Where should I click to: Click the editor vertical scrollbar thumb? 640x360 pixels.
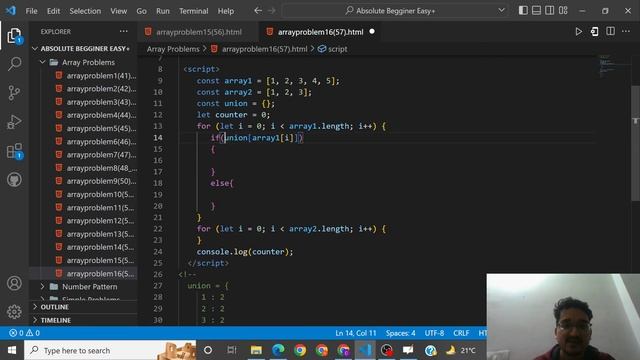coord(636,143)
